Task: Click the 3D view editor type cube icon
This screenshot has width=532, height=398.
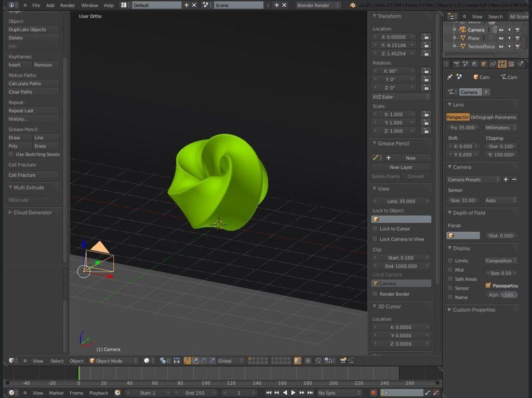Action: [12, 361]
